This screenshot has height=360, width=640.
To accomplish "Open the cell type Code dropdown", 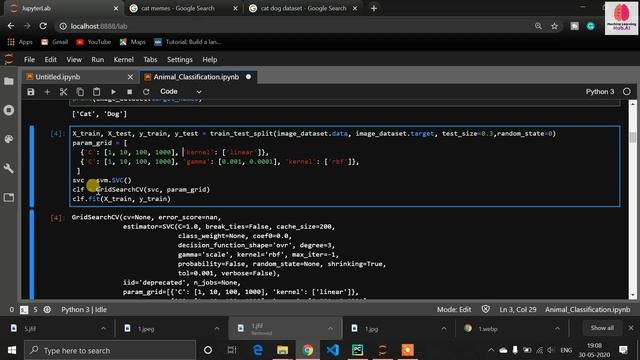I will (x=180, y=91).
